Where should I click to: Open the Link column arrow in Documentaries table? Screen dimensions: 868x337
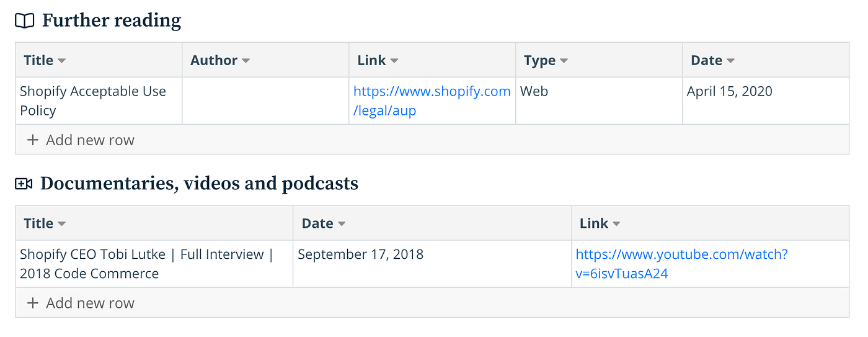616,224
